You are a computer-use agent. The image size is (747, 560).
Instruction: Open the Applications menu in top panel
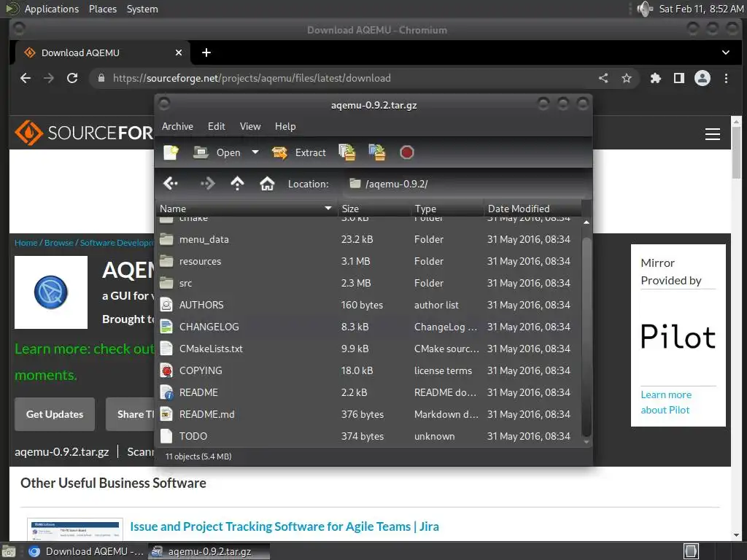click(52, 9)
